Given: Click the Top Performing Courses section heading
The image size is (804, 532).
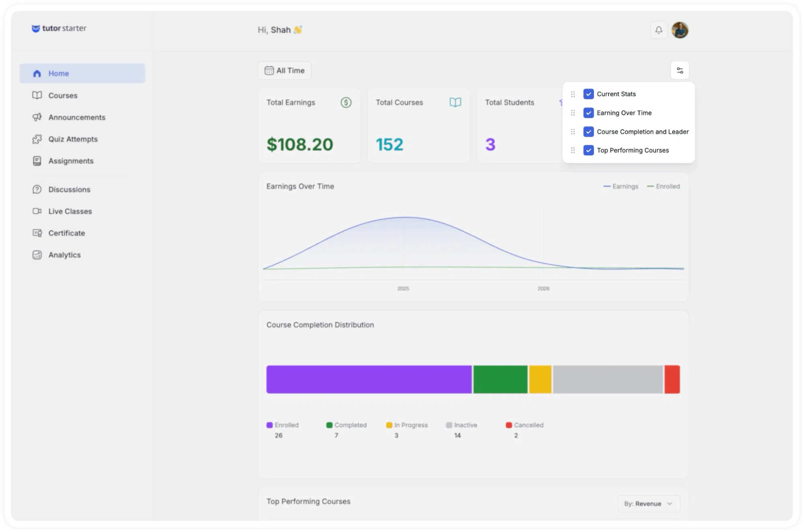Looking at the screenshot, I should pyautogui.click(x=308, y=501).
